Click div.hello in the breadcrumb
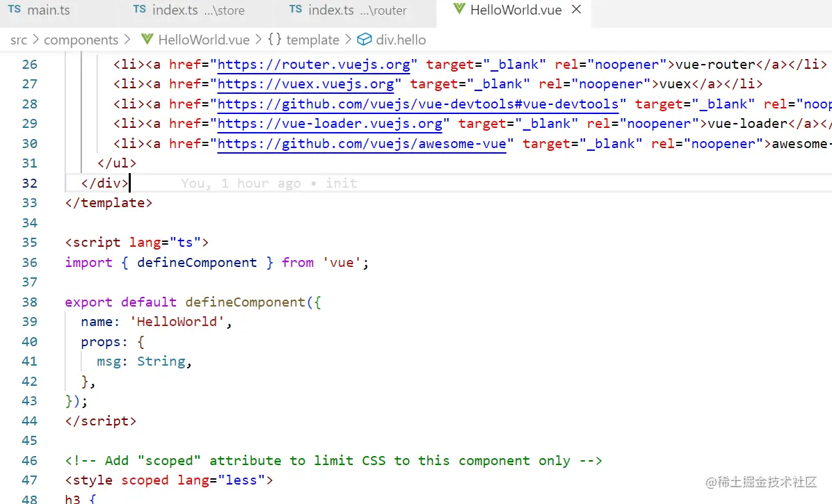The width and height of the screenshot is (832, 504). [401, 40]
